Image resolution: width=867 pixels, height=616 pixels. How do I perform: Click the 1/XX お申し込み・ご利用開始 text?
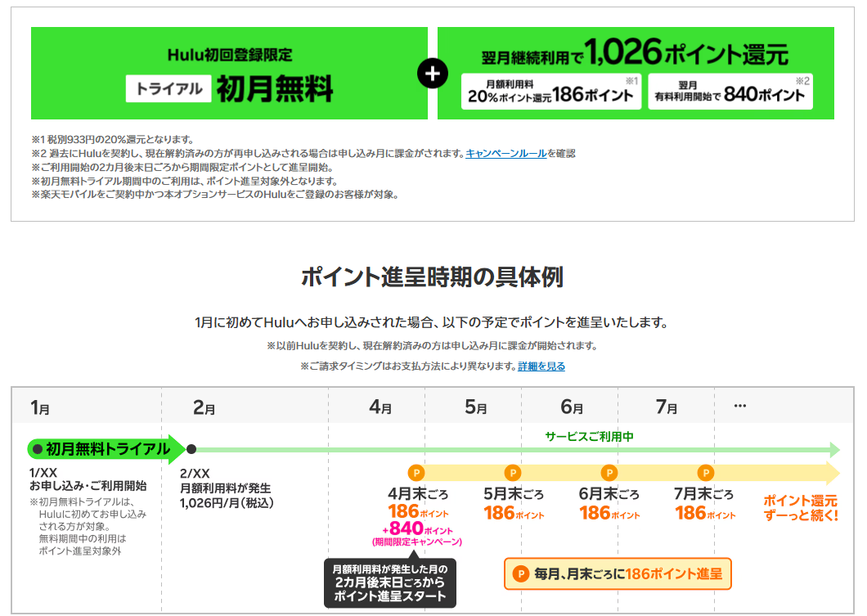click(x=88, y=479)
